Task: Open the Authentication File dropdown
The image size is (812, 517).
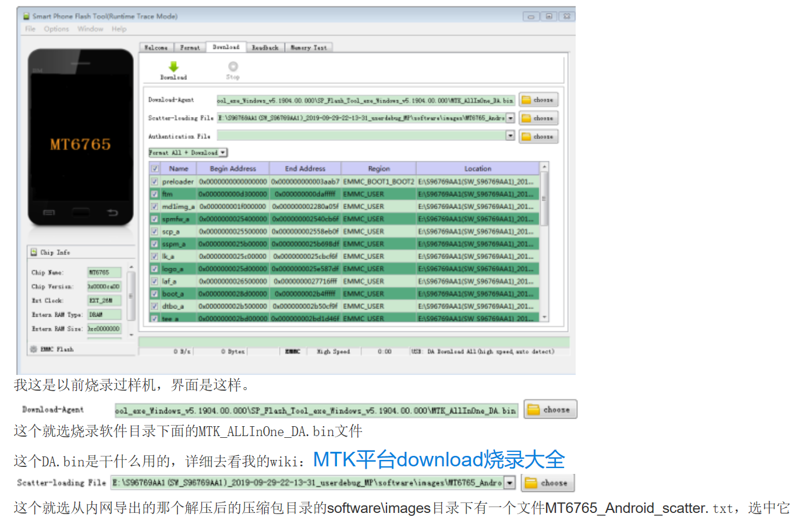Action: pyautogui.click(x=510, y=136)
